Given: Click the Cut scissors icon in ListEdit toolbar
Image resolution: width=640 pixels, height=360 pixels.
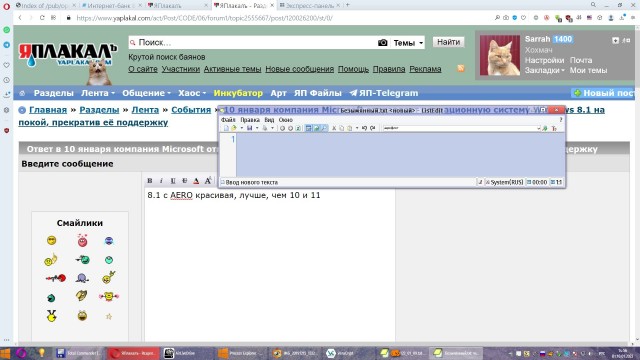Looking at the screenshot, I should pyautogui.click(x=334, y=128).
